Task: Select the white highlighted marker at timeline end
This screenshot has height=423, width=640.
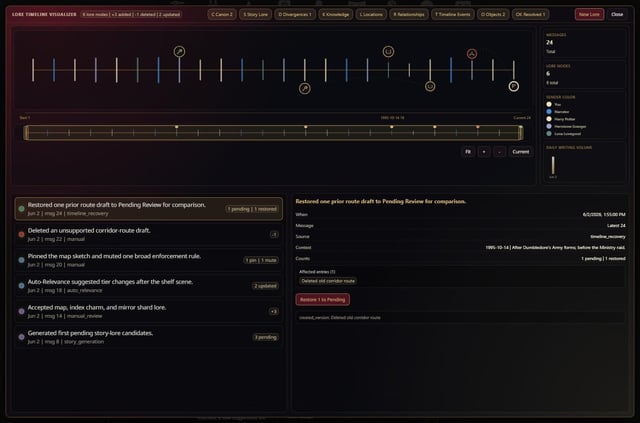Action: coord(514,86)
